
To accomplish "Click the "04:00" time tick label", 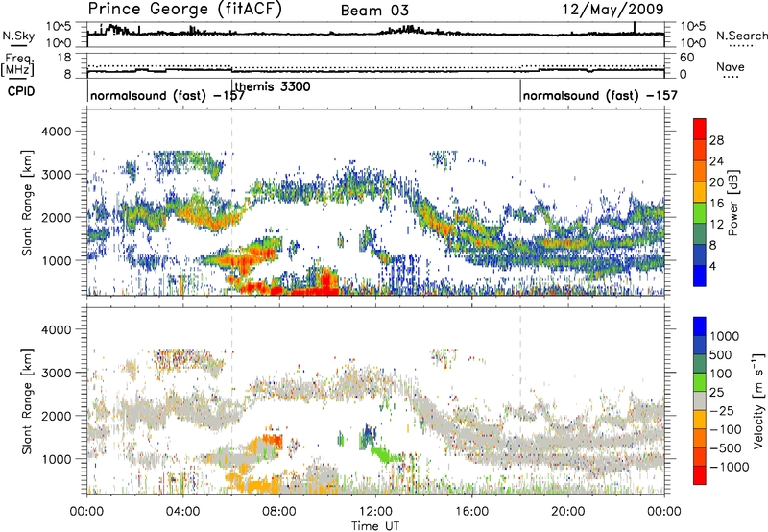I will (182, 512).
